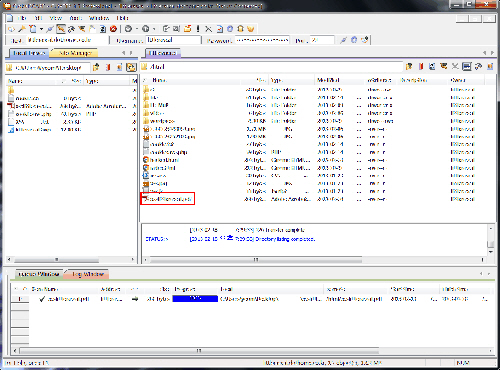Click the exclamation mark icon in toolbar

[x=198, y=29]
